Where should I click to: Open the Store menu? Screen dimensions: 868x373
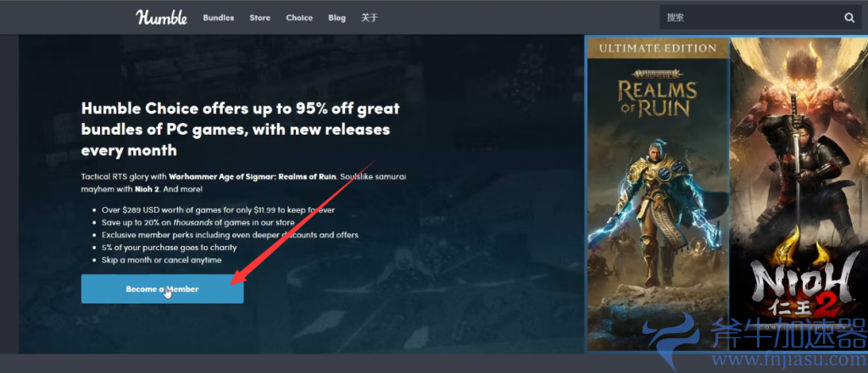coord(259,18)
